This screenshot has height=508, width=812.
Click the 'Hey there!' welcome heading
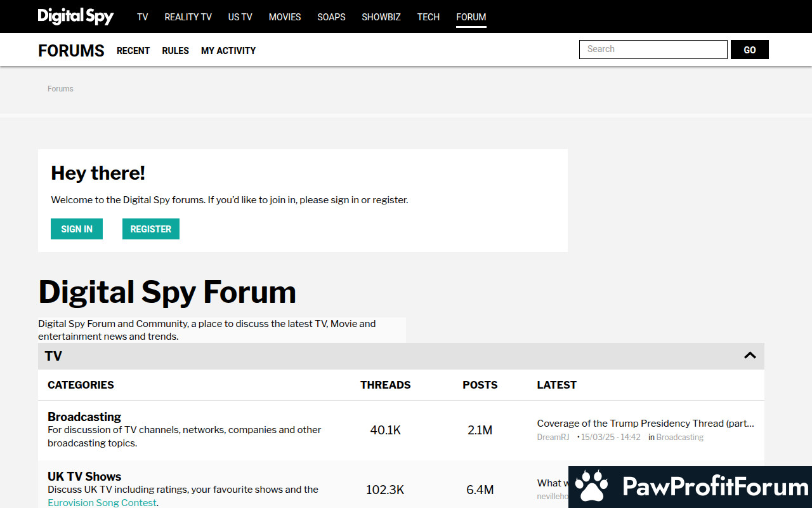point(98,173)
